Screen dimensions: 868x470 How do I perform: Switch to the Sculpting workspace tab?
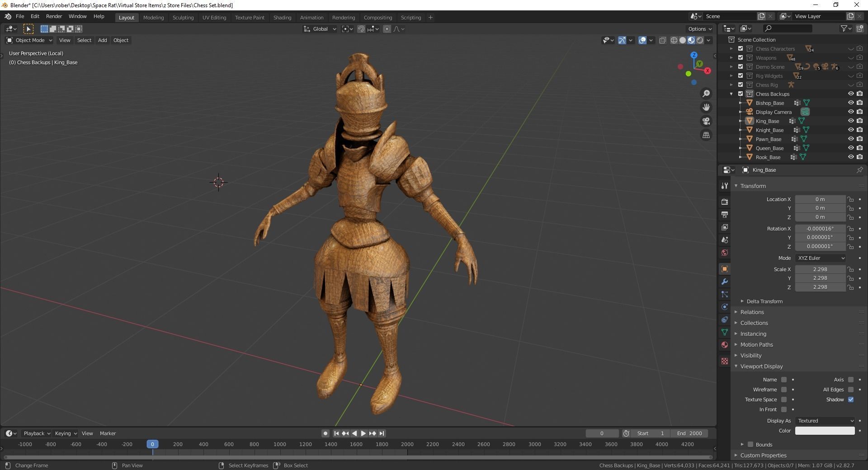point(183,18)
